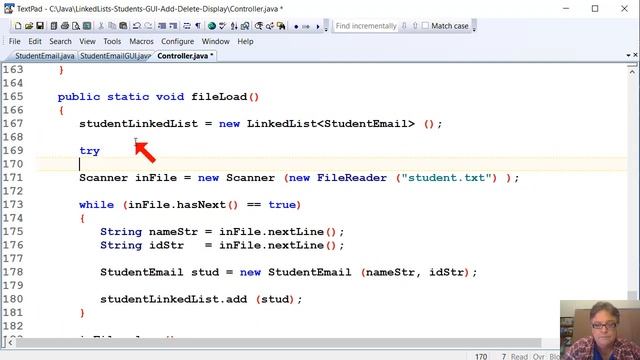This screenshot has height=360, width=640.
Task: Switch to the StudentEmailGUI.java tab
Action: pyautogui.click(x=115, y=56)
